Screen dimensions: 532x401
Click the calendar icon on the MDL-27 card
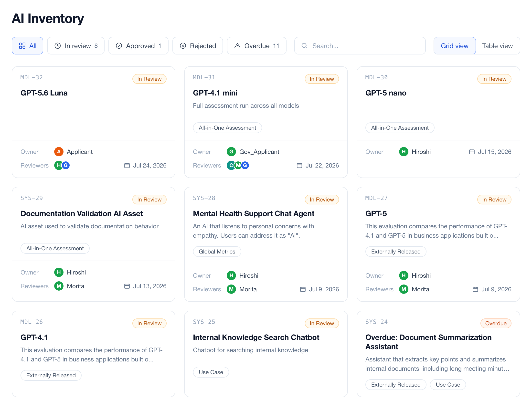point(475,289)
